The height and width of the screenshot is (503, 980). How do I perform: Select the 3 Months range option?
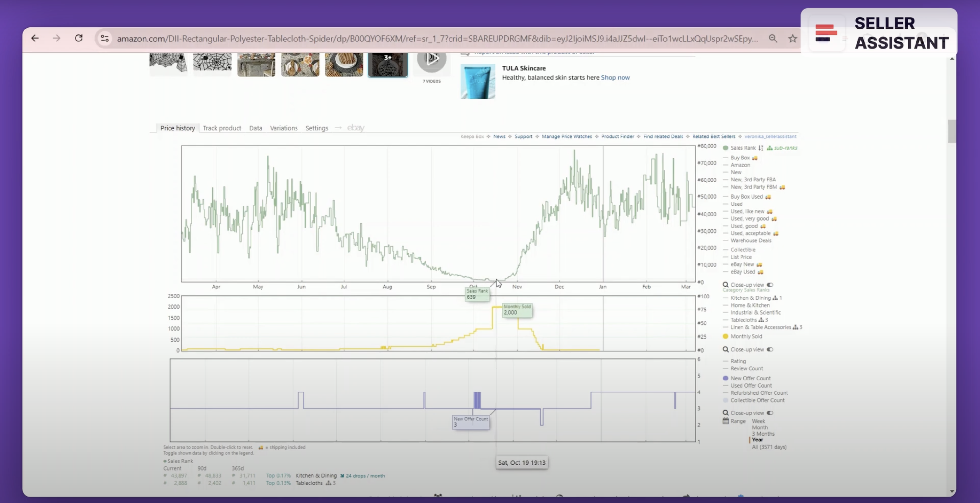tap(763, 434)
